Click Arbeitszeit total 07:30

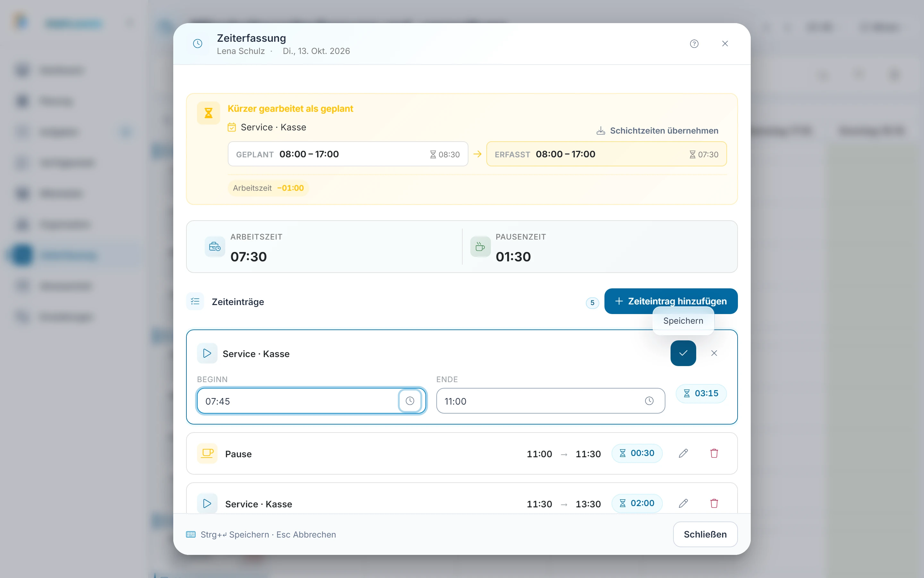(249, 257)
